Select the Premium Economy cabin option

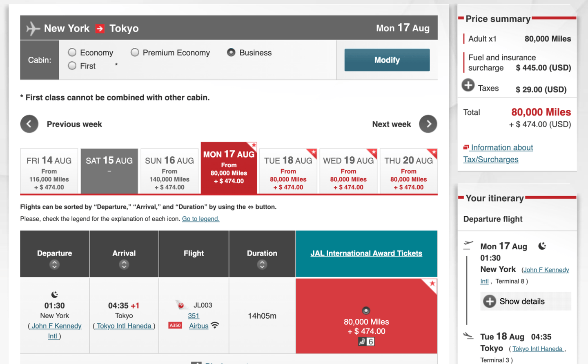[135, 52]
